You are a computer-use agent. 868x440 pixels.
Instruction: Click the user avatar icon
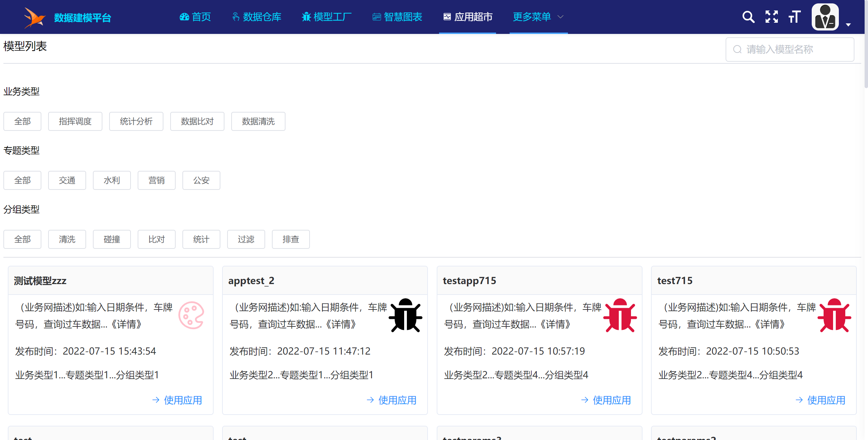point(825,17)
